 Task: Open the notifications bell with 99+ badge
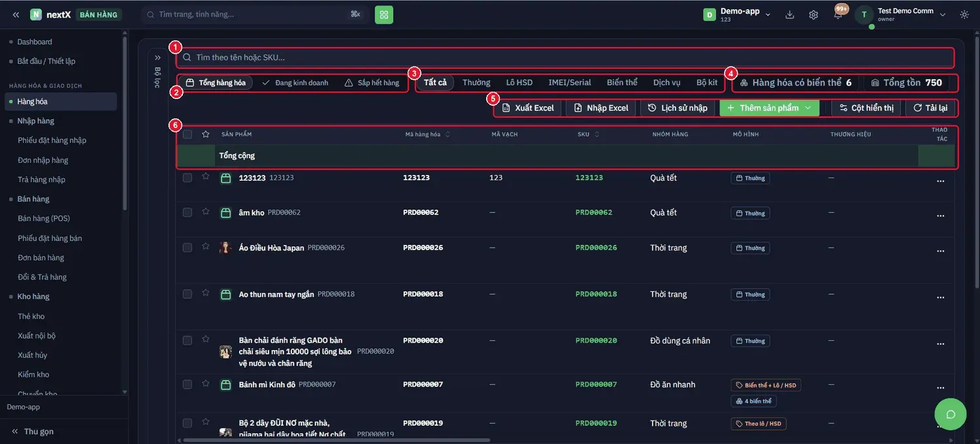838,14
